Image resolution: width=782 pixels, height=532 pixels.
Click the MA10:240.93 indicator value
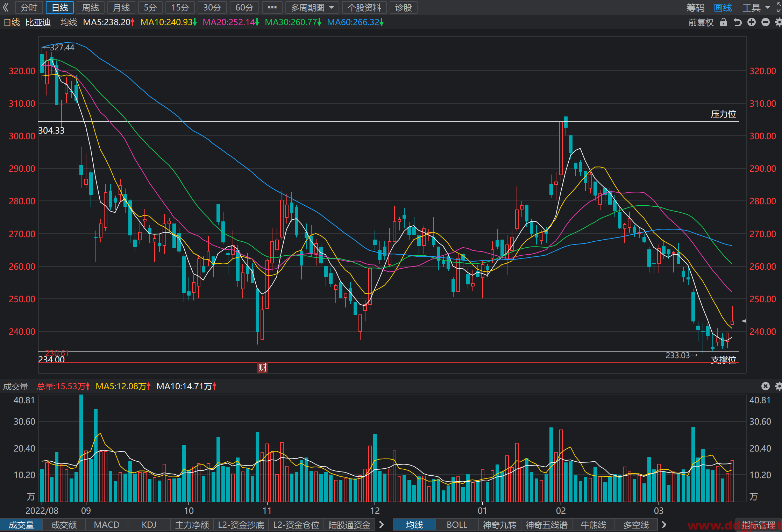pos(169,22)
